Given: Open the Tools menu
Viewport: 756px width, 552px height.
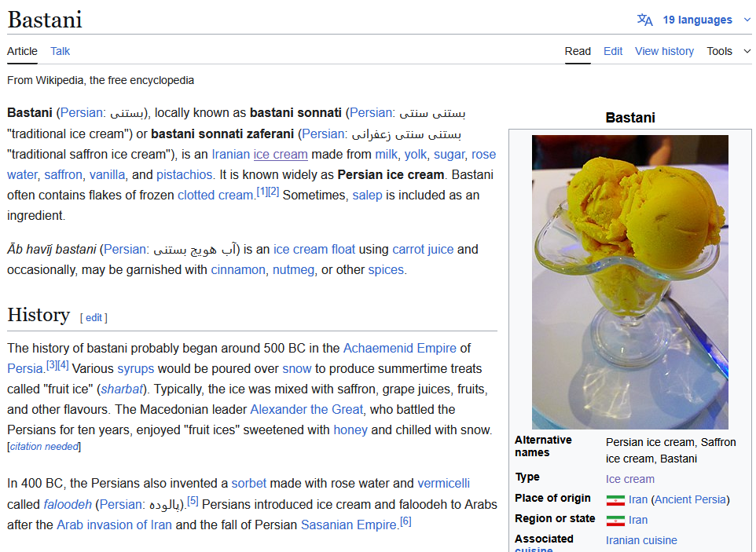Looking at the screenshot, I should pyautogui.click(x=719, y=51).
